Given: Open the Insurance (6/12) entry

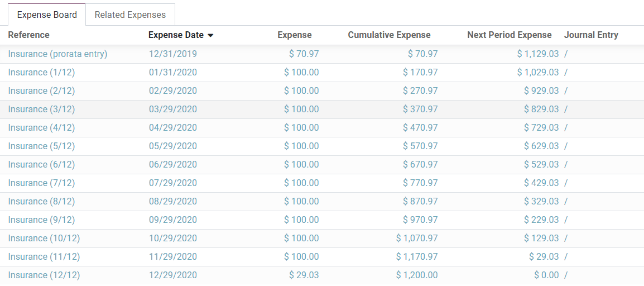Looking at the screenshot, I should coord(41,165).
